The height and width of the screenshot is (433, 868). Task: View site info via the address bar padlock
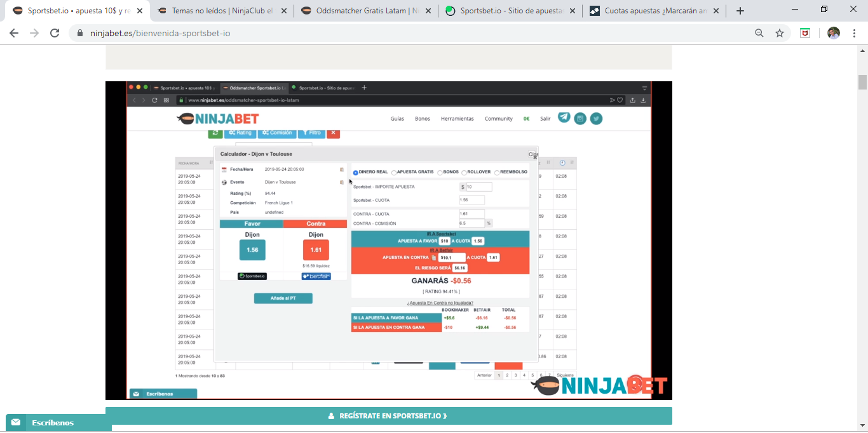(80, 33)
